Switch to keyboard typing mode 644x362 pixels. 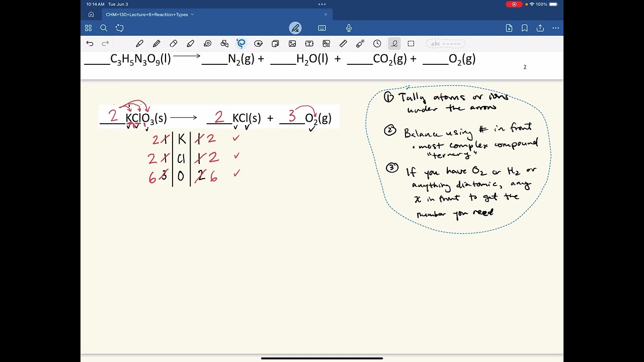tap(322, 28)
